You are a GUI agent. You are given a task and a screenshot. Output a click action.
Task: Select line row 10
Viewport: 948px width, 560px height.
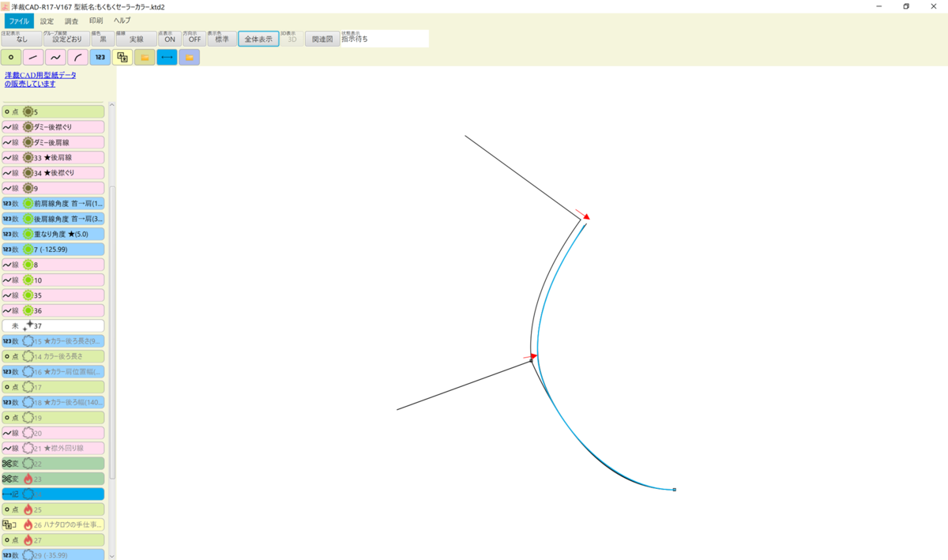pos(53,280)
